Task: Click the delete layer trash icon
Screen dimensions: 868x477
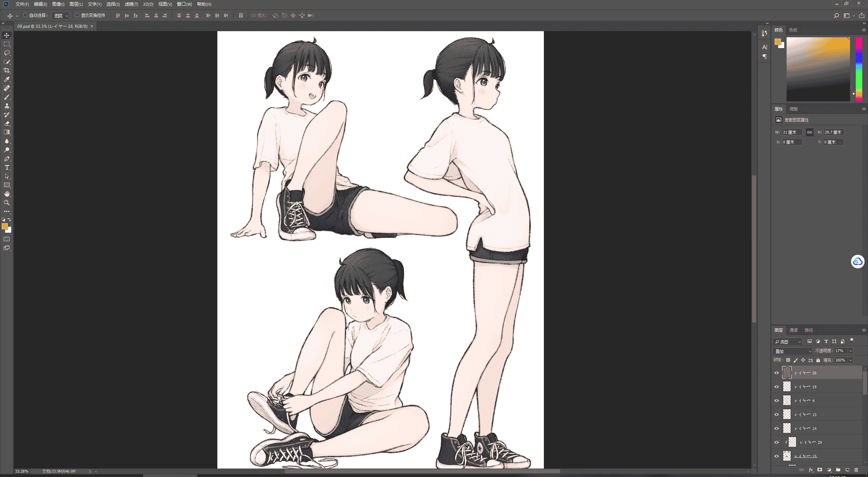Action: 856,470
